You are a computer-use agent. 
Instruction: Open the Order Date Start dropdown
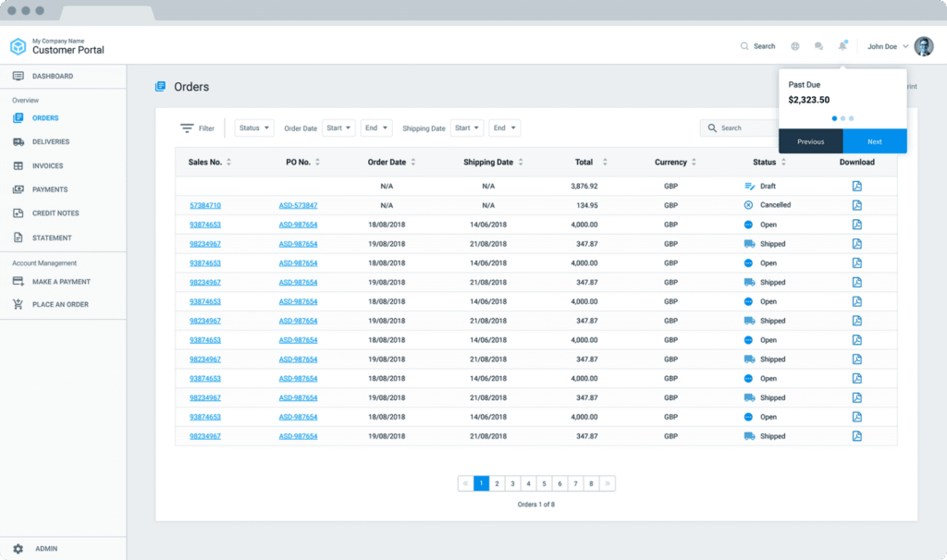(x=339, y=128)
